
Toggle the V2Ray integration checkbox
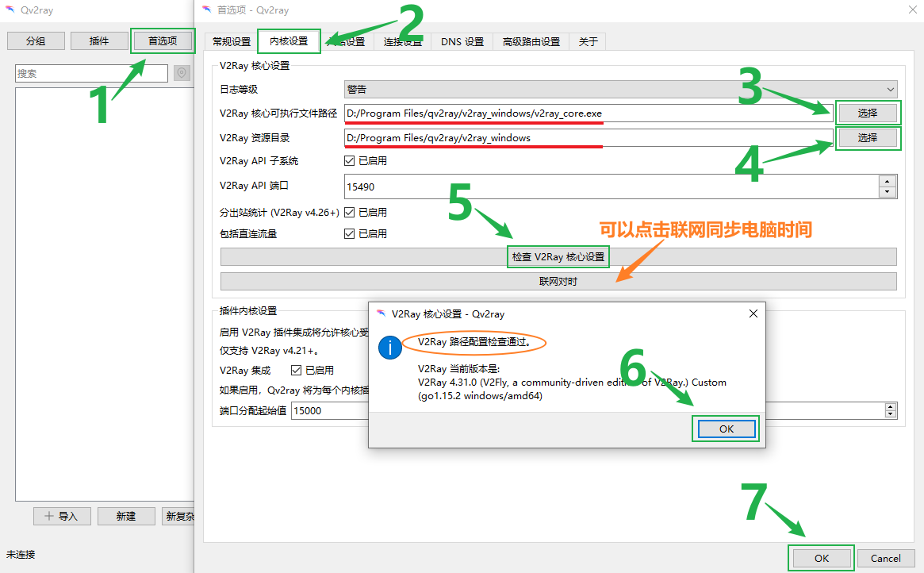tap(297, 370)
